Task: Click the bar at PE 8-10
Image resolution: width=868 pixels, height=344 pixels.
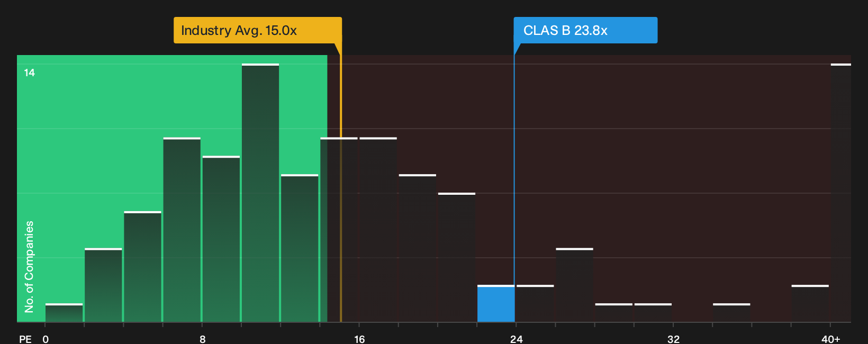Action: point(221,239)
